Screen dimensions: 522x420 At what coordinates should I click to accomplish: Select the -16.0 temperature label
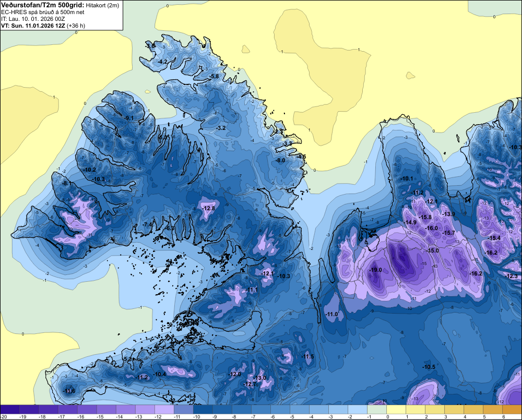coord(432,228)
